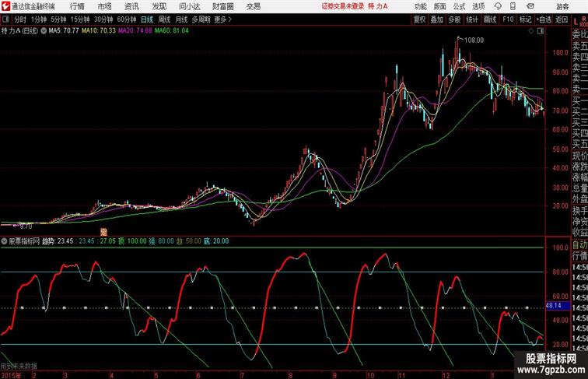Open the mail message icon

click(530, 6)
